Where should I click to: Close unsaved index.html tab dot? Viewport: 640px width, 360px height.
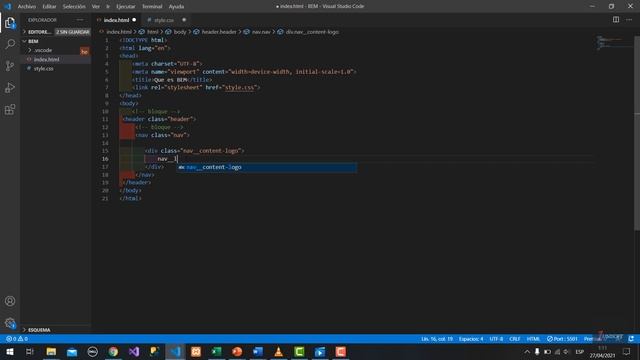tap(134, 20)
